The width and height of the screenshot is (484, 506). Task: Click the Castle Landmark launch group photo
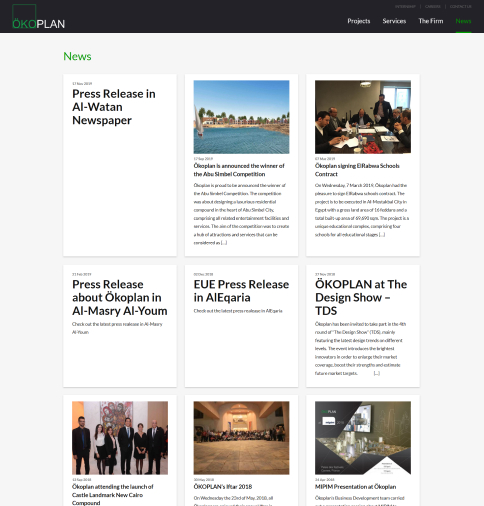(120, 438)
